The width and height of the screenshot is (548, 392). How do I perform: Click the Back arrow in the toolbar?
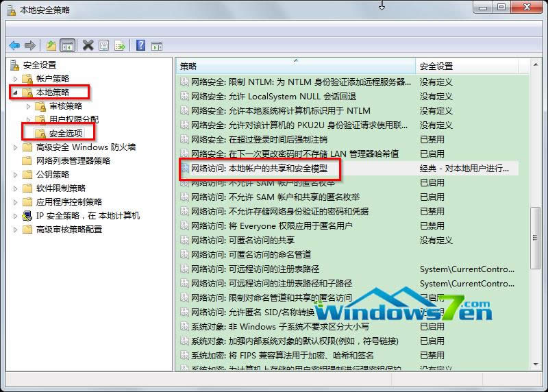click(x=14, y=46)
